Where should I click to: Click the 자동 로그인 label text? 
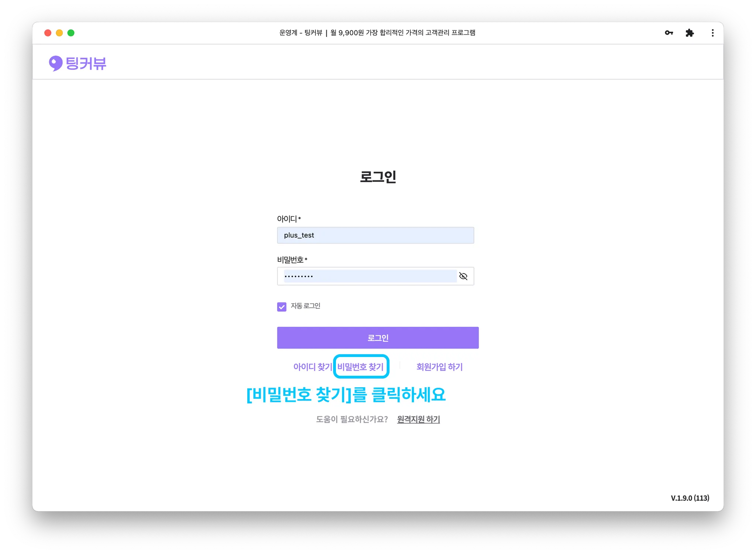pyautogui.click(x=305, y=306)
